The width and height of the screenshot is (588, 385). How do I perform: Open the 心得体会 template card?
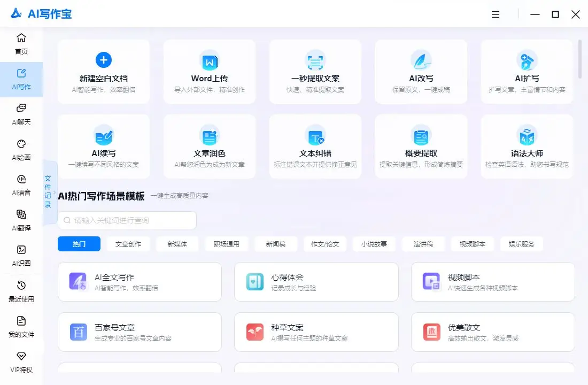click(x=316, y=282)
